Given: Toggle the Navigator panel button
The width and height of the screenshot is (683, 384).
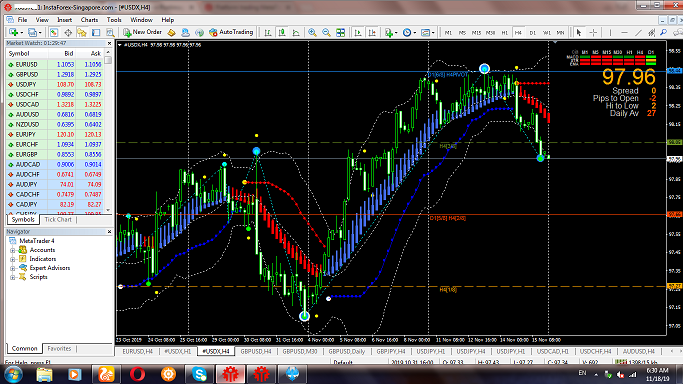Looking at the screenshot, I should pyautogui.click(x=82, y=33).
